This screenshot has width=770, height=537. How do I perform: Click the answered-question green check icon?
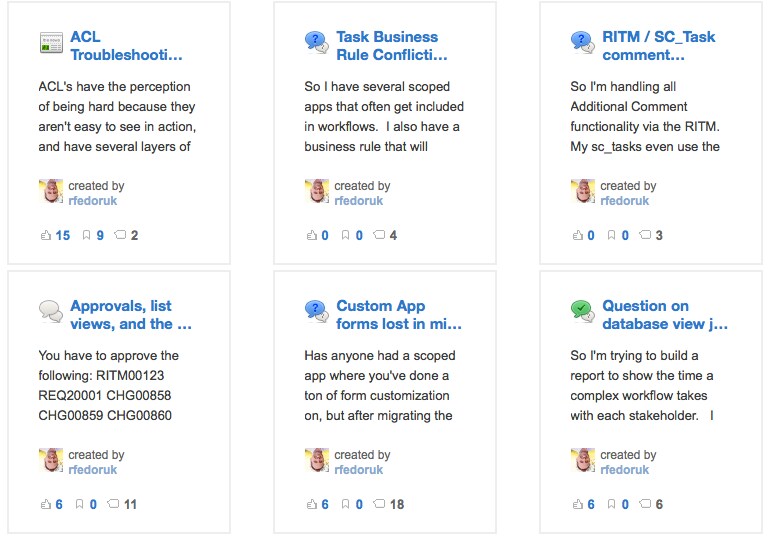(x=583, y=311)
